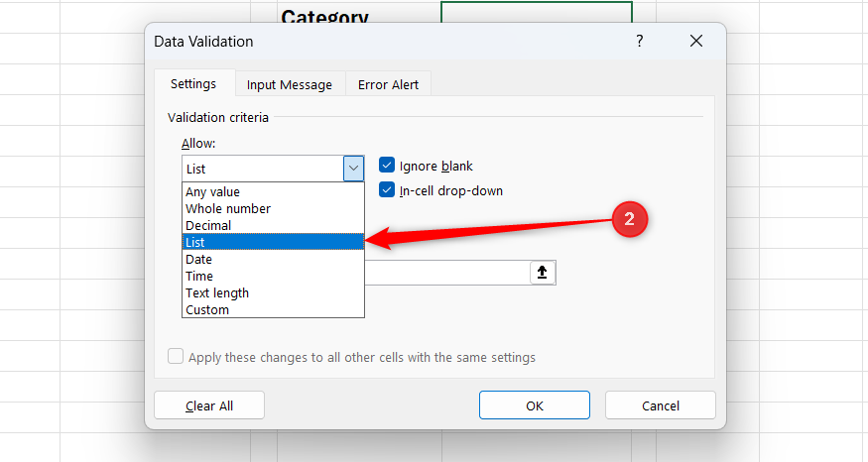Toggle the Ignore blank checkbox
This screenshot has height=462, width=868.
387,166
